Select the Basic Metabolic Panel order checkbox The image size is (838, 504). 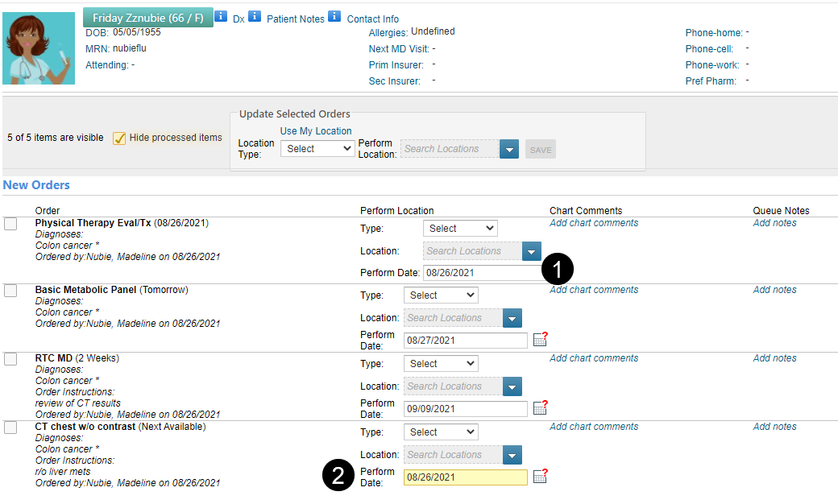[10, 291]
